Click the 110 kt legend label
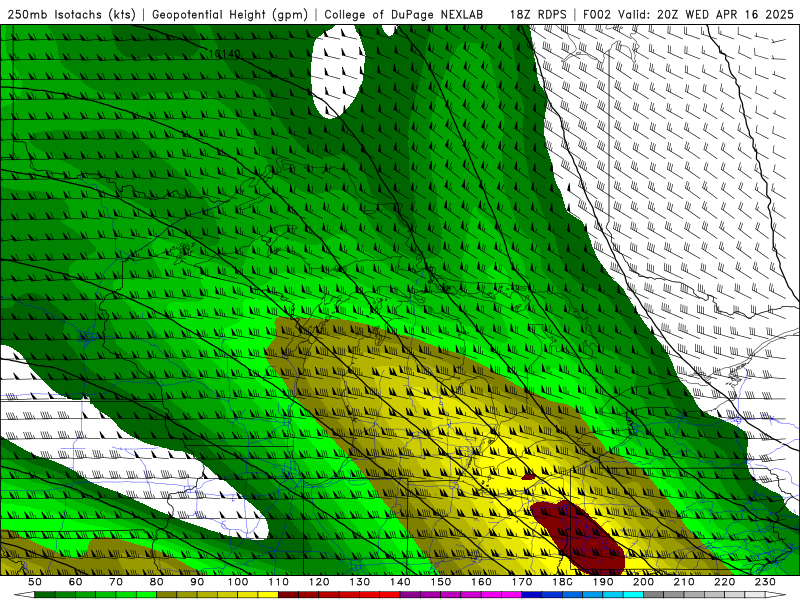This screenshot has height=600, width=800. point(279,582)
